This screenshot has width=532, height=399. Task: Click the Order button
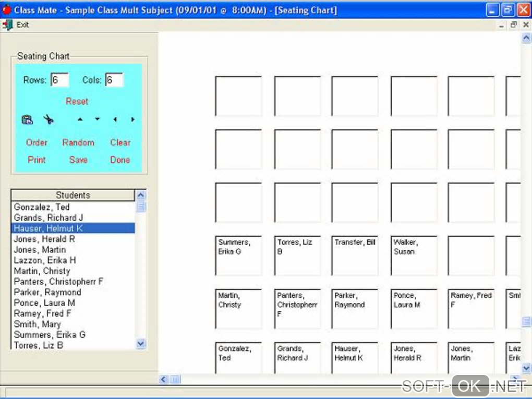click(37, 142)
